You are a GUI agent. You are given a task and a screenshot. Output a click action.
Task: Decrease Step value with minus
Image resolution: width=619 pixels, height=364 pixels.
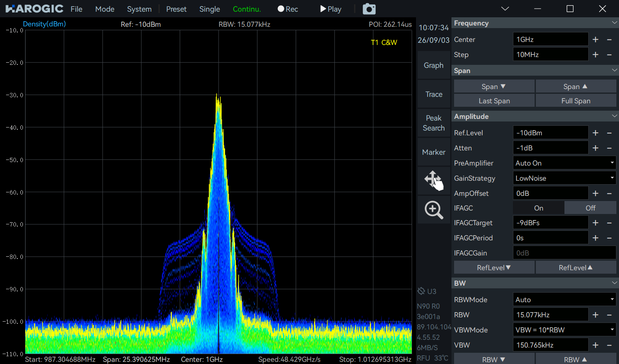click(x=609, y=54)
